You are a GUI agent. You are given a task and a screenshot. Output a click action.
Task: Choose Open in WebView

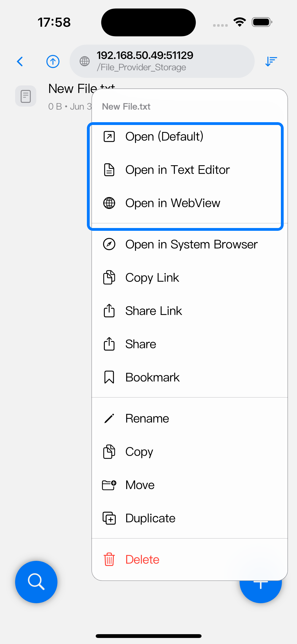click(x=189, y=203)
